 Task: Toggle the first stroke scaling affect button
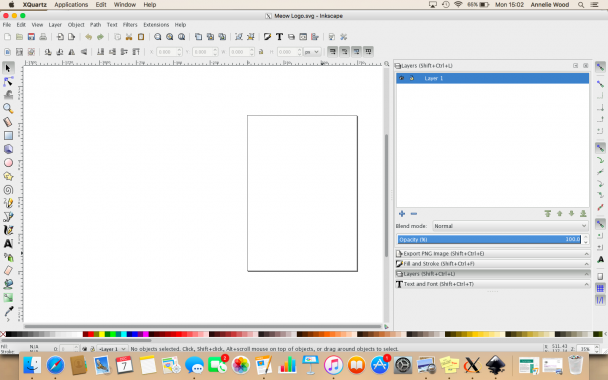click(332, 51)
